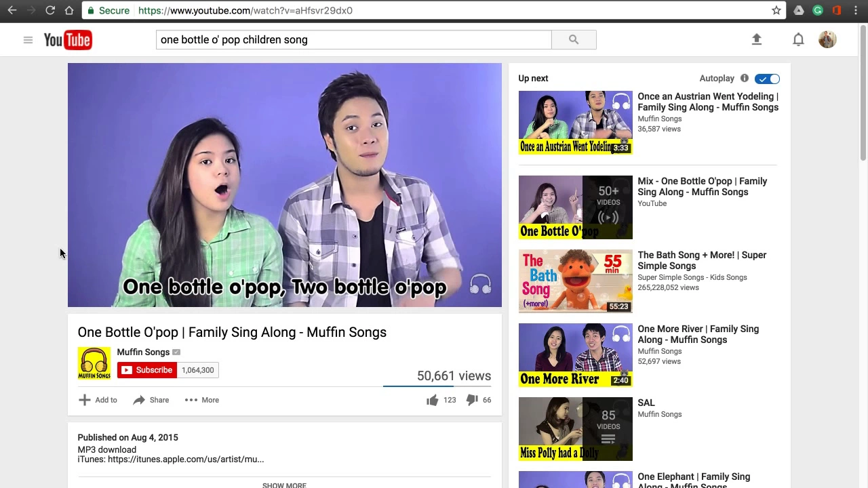Click the Up next heading
The width and height of the screenshot is (868, 488).
[533, 78]
